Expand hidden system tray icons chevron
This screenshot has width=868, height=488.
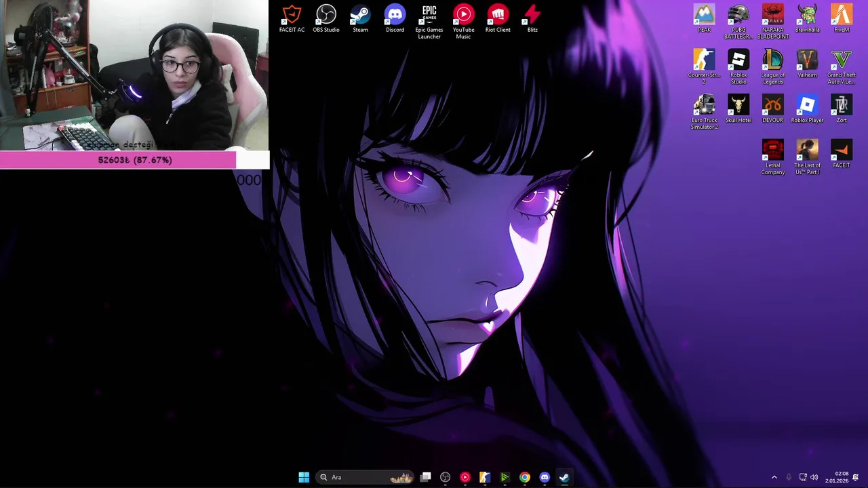pos(774,477)
